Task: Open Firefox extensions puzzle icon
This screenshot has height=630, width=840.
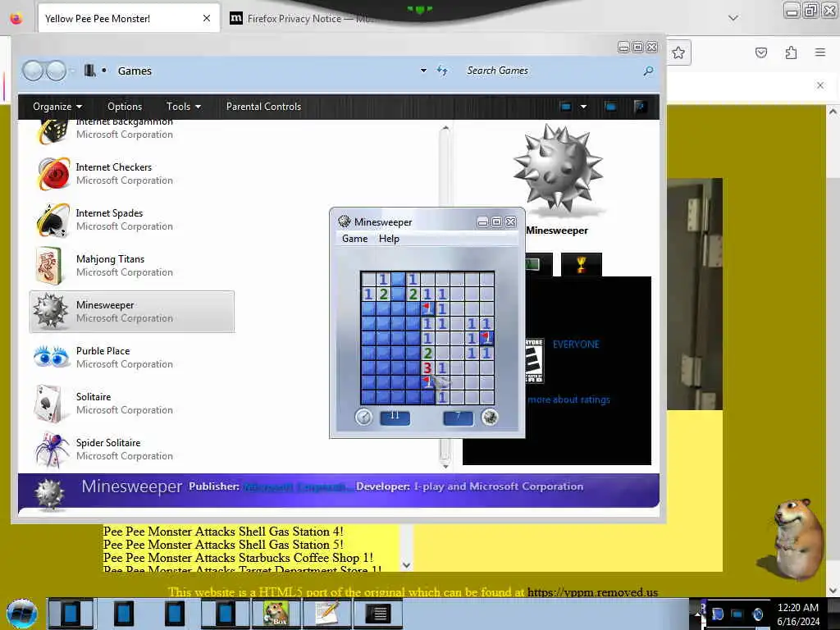Action: pos(792,52)
